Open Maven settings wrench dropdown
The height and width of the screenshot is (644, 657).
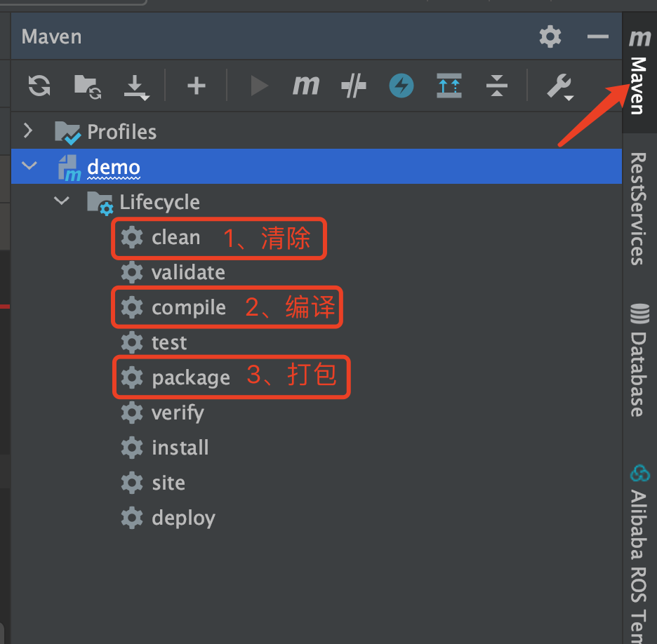tap(560, 87)
